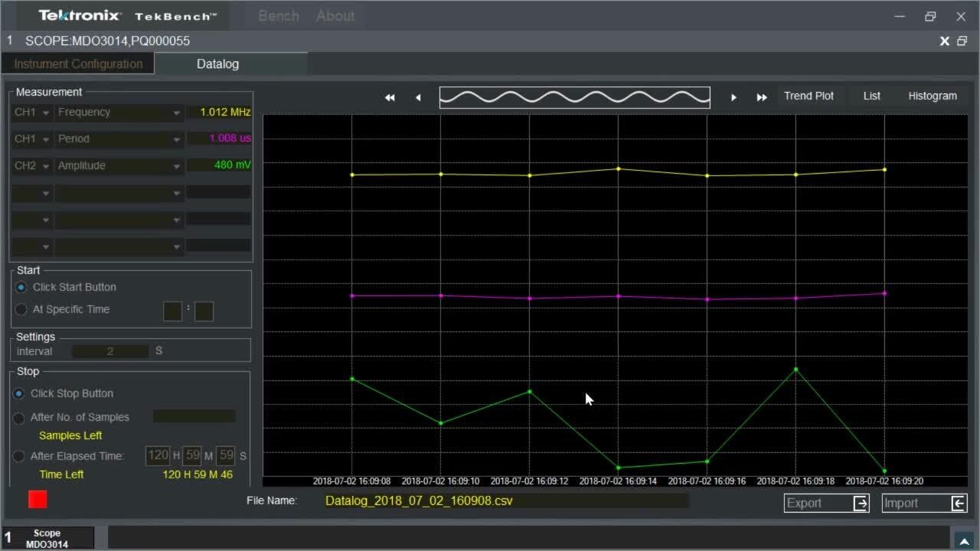The image size is (980, 551).
Task: Expand the bottom panel with up arrow
Action: (962, 540)
